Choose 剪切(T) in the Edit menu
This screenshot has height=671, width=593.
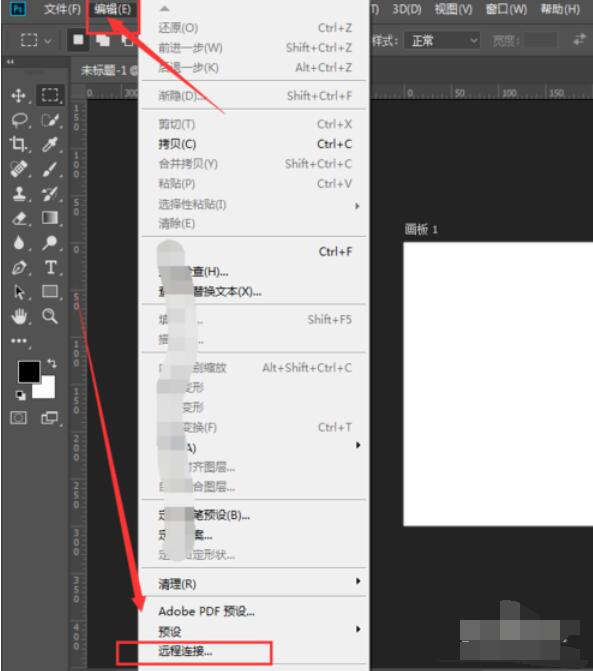click(x=255, y=124)
